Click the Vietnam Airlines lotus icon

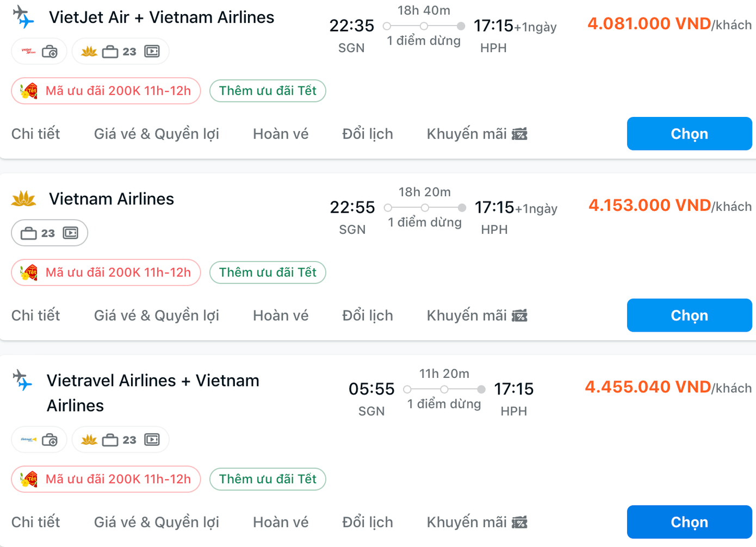tap(24, 199)
